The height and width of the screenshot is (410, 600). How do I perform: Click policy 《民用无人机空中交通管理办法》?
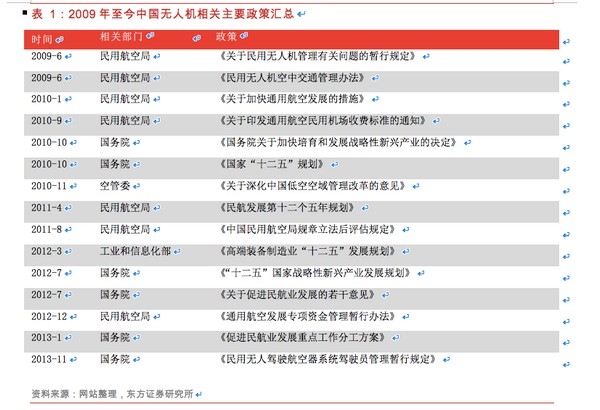click(x=293, y=78)
